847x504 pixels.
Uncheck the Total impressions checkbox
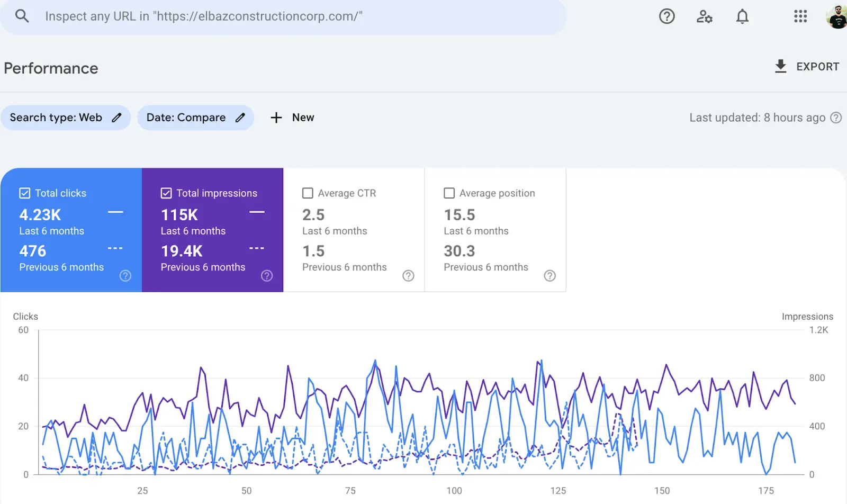(166, 193)
